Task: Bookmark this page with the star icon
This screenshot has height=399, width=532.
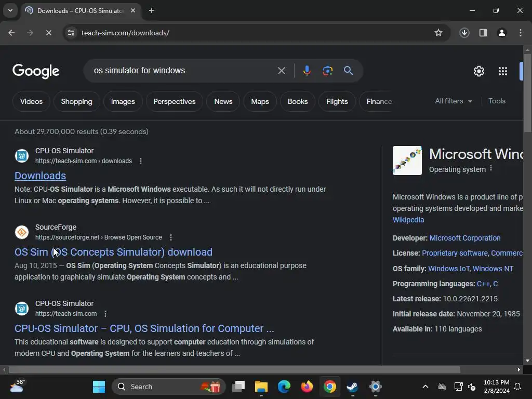Action: 438,33
